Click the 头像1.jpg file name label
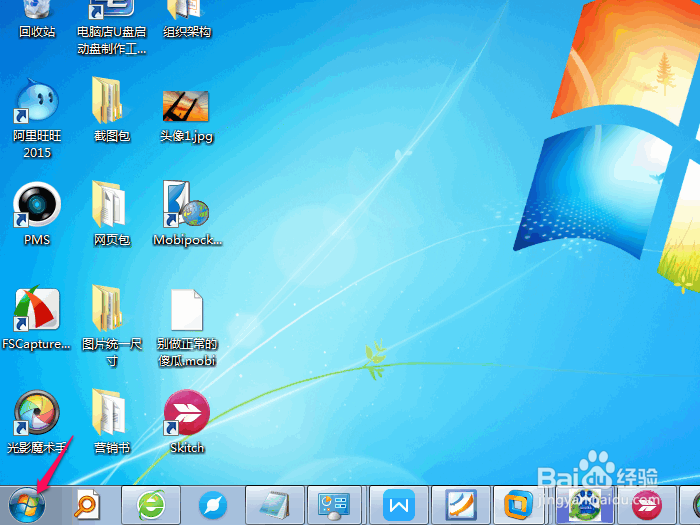This screenshot has height=525, width=700. pyautogui.click(x=187, y=136)
